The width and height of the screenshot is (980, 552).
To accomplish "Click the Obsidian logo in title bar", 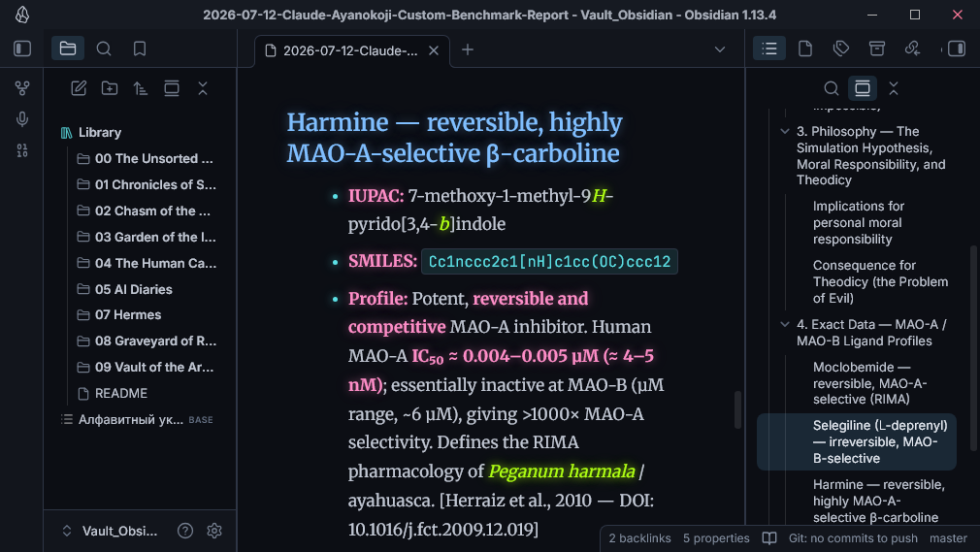I will coord(22,15).
